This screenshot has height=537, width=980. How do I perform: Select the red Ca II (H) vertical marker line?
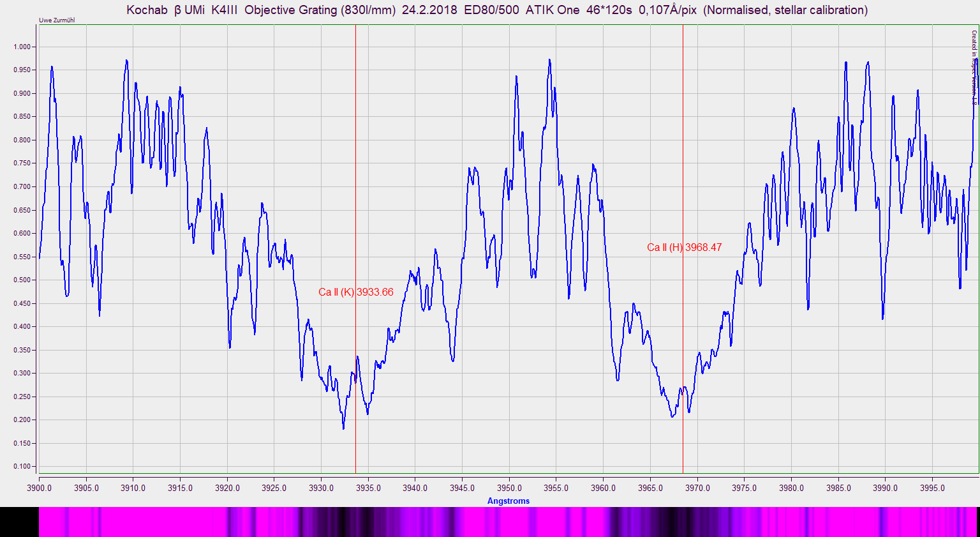(x=683, y=128)
